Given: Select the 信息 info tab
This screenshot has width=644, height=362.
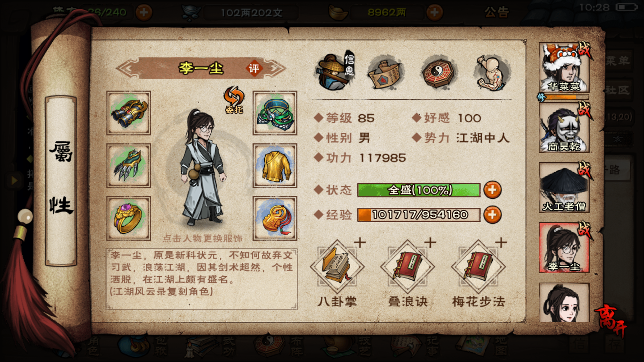Looking at the screenshot, I should (x=335, y=71).
